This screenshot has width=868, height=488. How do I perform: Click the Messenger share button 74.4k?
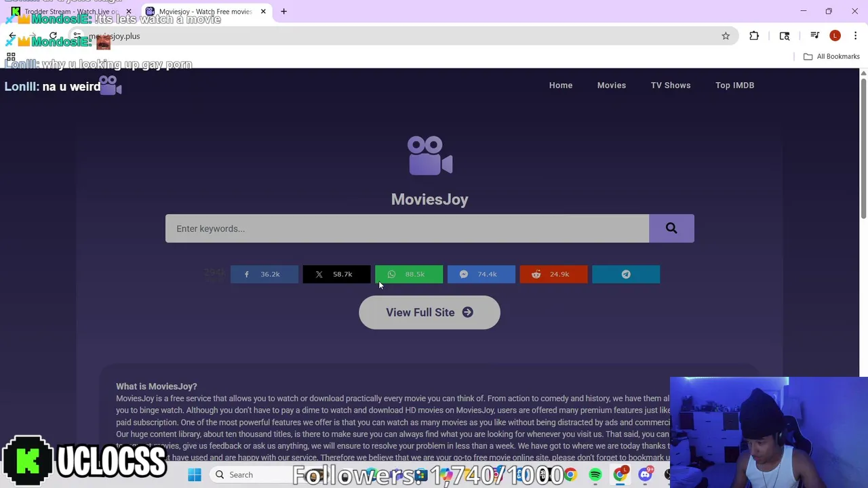pos(481,274)
